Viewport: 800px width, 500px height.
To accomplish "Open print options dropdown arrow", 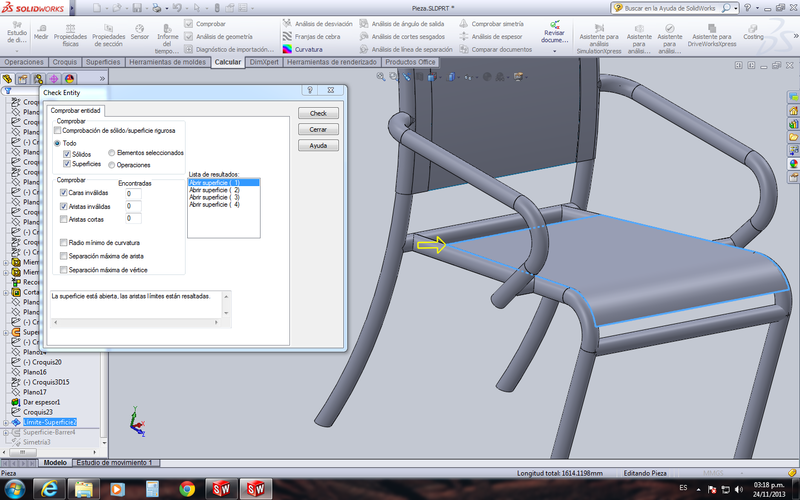I will [x=166, y=8].
